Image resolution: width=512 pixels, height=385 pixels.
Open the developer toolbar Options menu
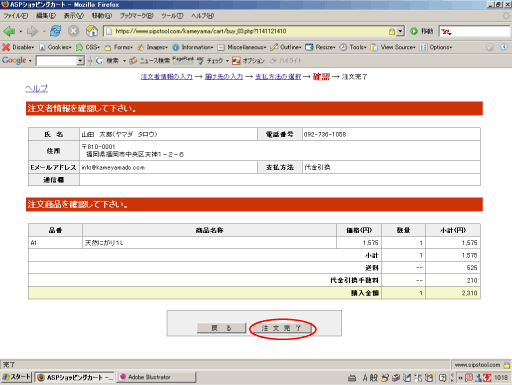pos(436,47)
